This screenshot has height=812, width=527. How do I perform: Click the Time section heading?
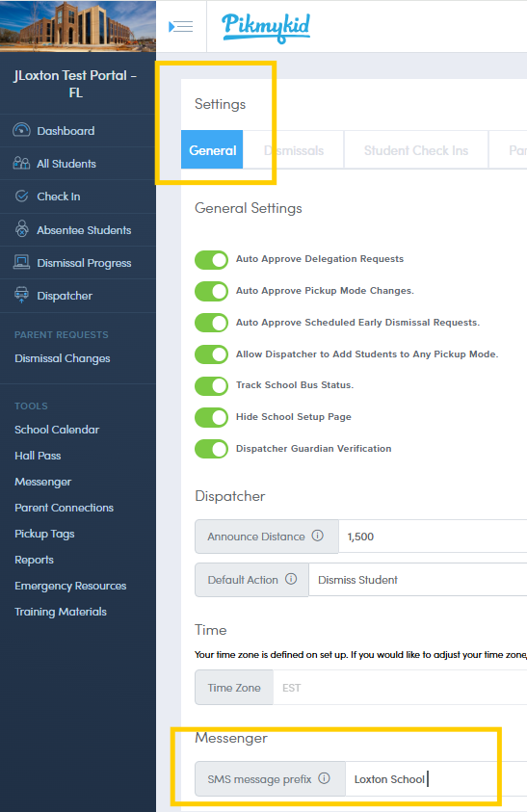tap(210, 630)
